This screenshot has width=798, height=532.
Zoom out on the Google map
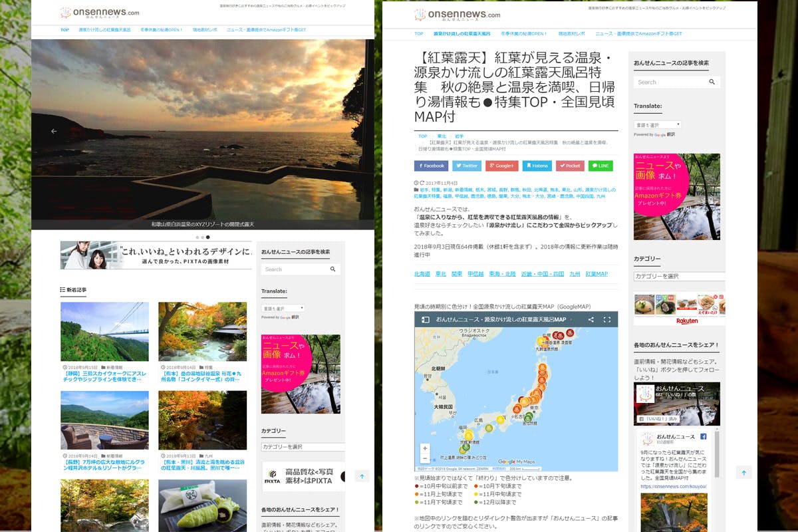point(425,458)
